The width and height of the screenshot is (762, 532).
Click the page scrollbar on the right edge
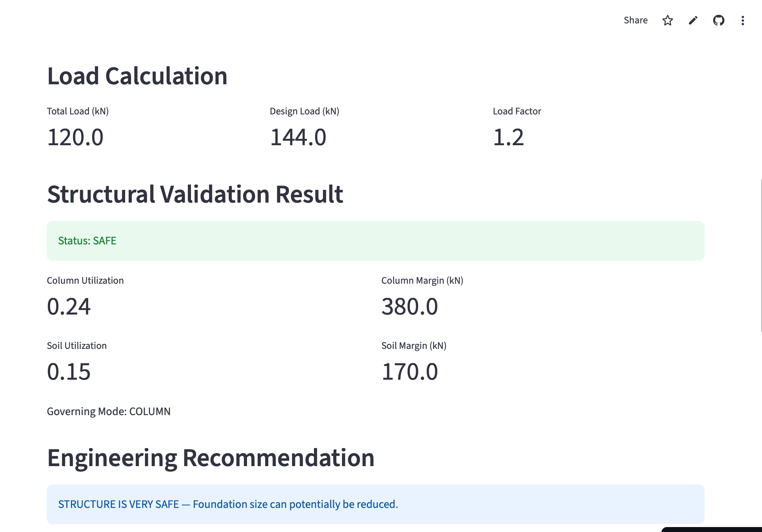[761, 255]
